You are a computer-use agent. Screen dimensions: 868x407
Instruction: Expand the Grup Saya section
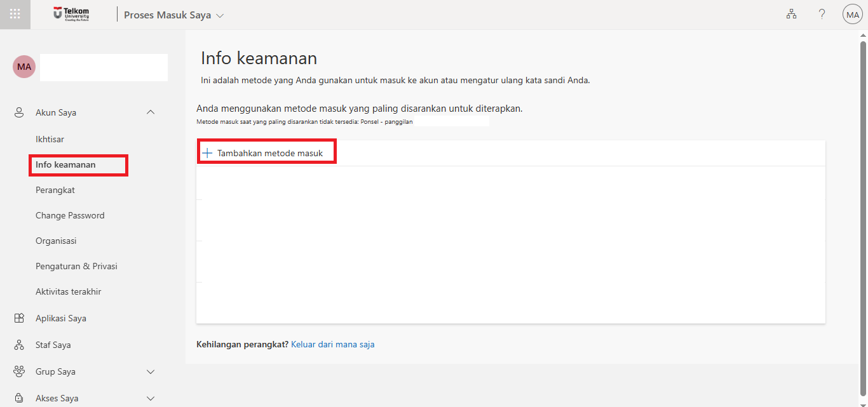151,371
